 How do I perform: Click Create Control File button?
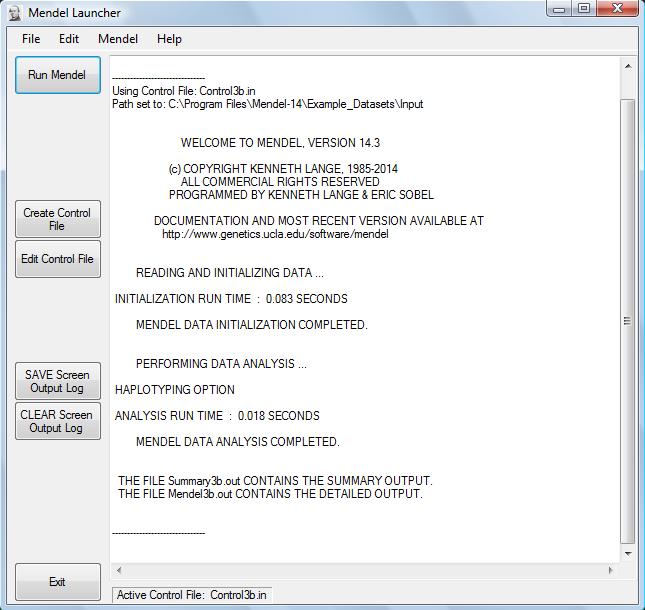[57, 219]
